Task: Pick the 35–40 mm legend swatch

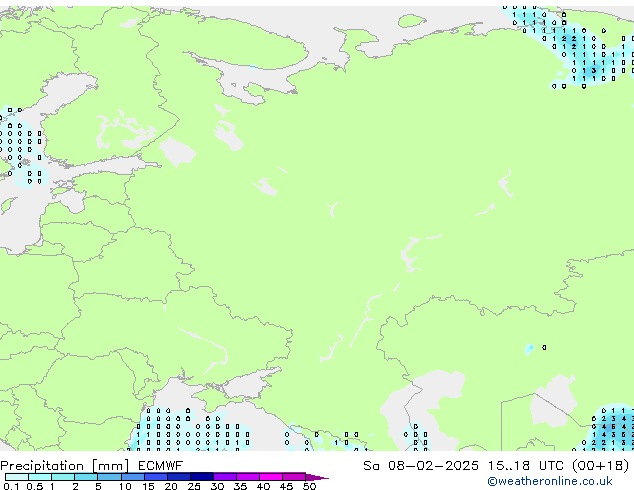Action: (248, 477)
